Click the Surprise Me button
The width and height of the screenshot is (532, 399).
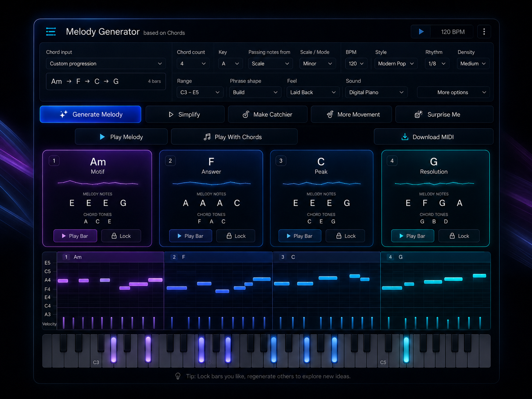444,114
